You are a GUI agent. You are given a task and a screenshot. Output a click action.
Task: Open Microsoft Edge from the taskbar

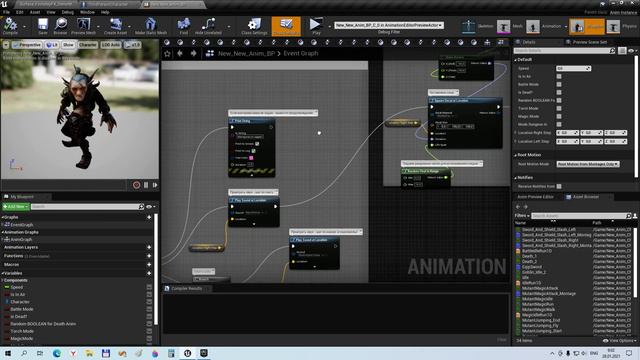[57, 353]
